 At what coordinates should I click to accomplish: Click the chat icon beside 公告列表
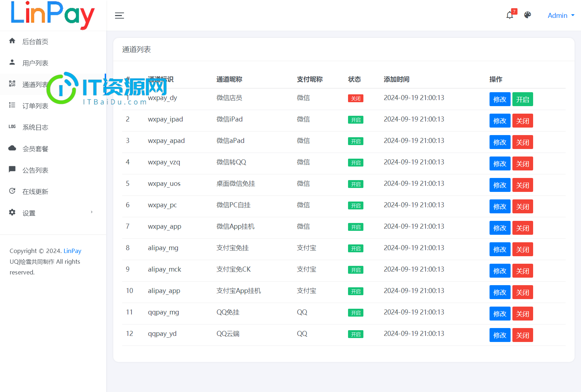(x=12, y=169)
